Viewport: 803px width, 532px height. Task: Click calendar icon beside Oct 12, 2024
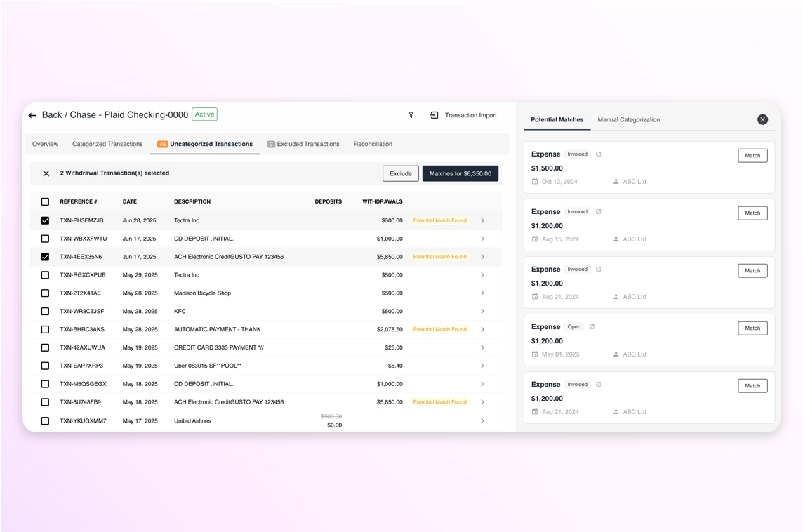(x=535, y=182)
